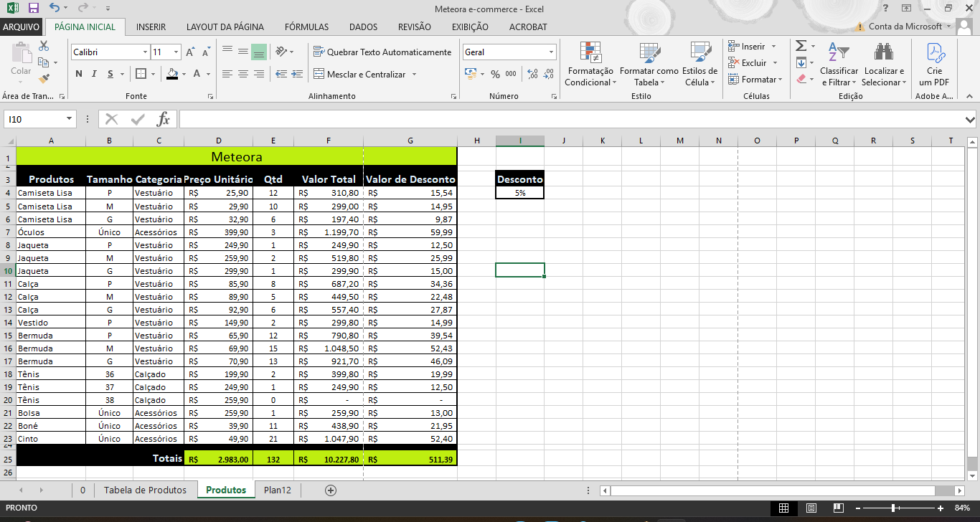Viewport: 980px width, 522px height.
Task: Toggle underline formatting (S)
Action: point(110,74)
